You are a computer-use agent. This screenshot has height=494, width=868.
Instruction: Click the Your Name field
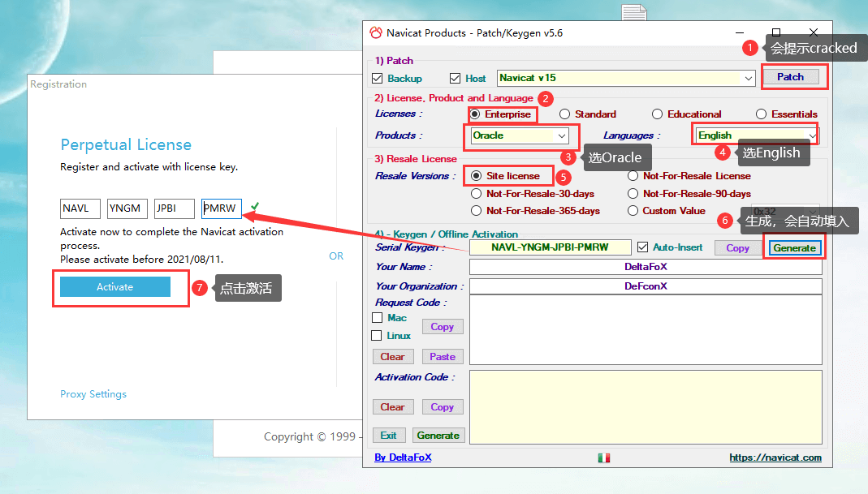646,267
